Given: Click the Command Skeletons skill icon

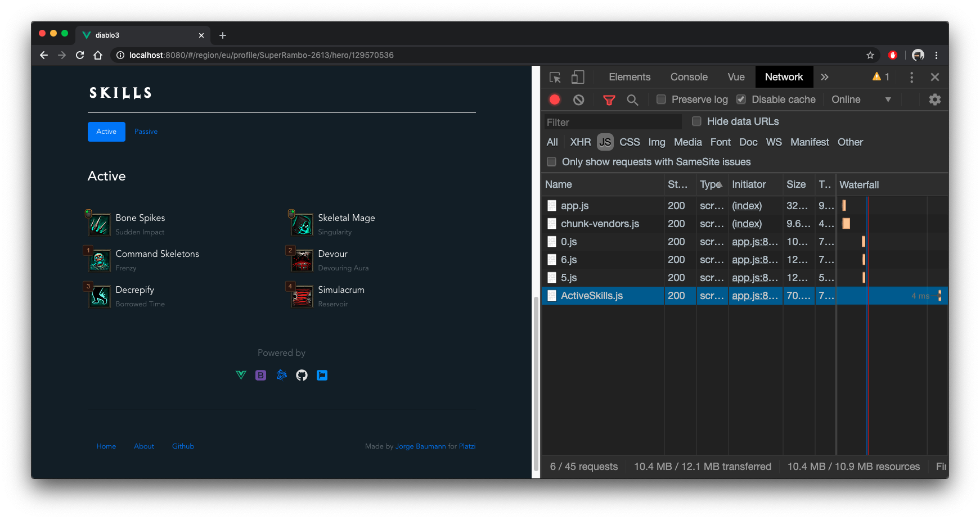Looking at the screenshot, I should [99, 260].
